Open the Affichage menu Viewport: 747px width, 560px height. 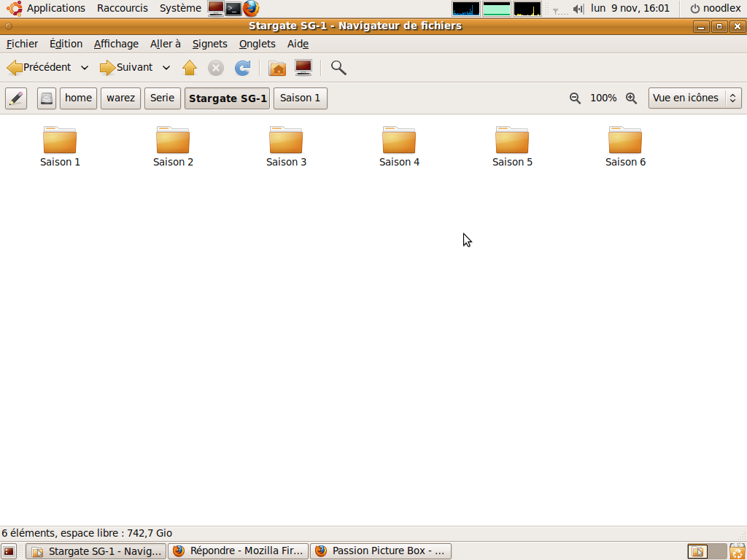click(116, 44)
